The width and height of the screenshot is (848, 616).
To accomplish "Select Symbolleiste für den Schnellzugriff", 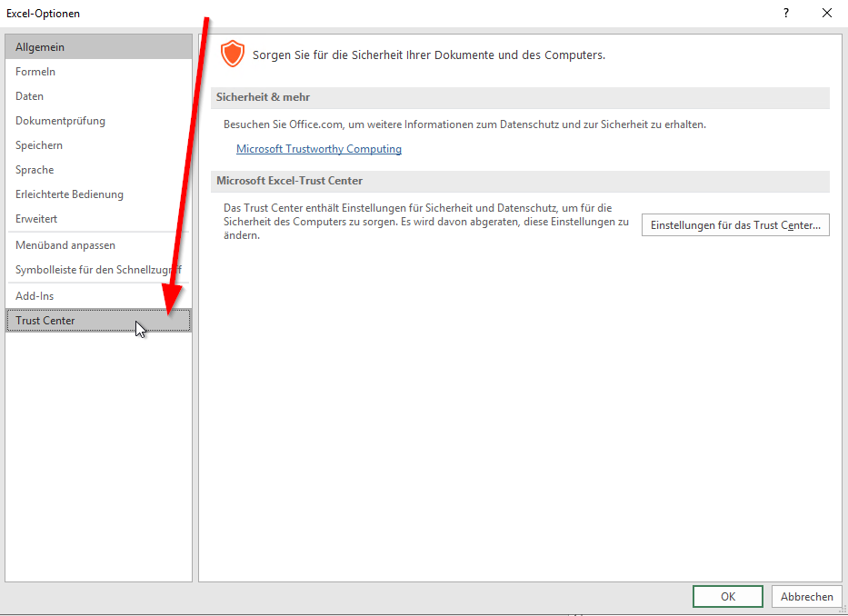I will pyautogui.click(x=98, y=270).
